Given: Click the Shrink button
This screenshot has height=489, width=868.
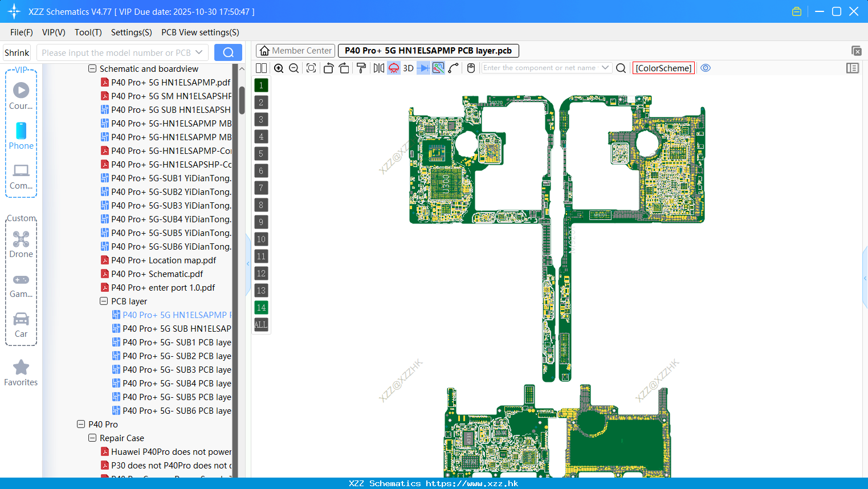Looking at the screenshot, I should point(17,52).
